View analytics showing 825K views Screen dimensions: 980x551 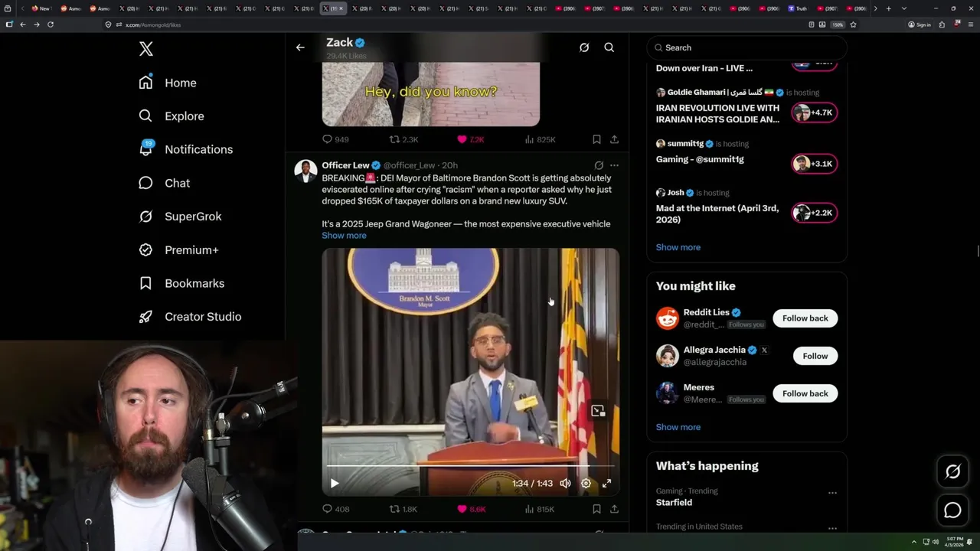[x=540, y=139]
